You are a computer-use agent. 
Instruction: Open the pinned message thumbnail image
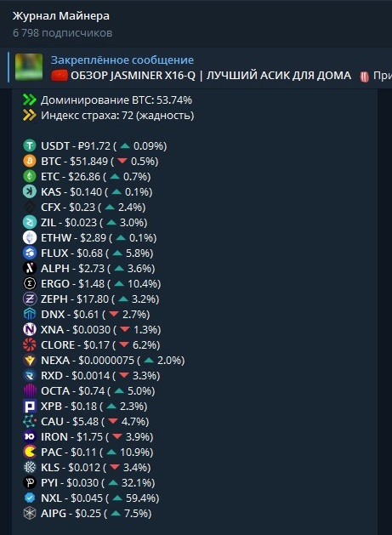pos(29,67)
